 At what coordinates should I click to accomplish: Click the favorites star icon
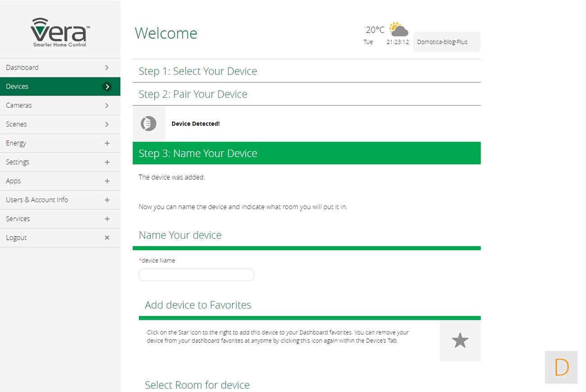coord(460,341)
